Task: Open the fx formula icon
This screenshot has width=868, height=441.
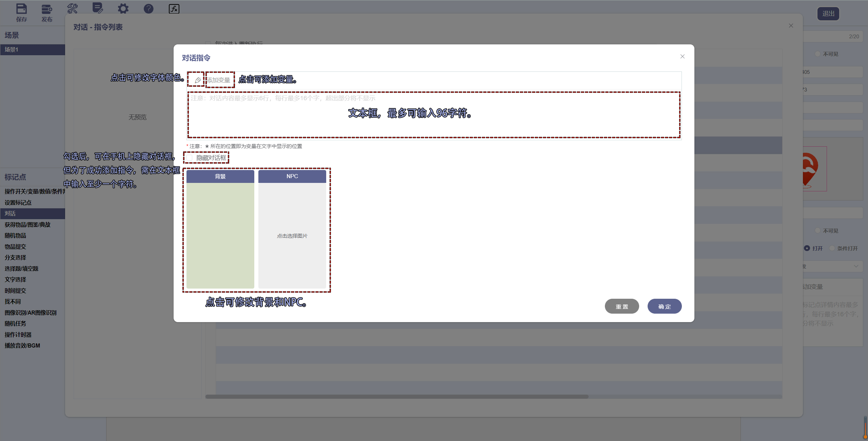Action: tap(174, 9)
